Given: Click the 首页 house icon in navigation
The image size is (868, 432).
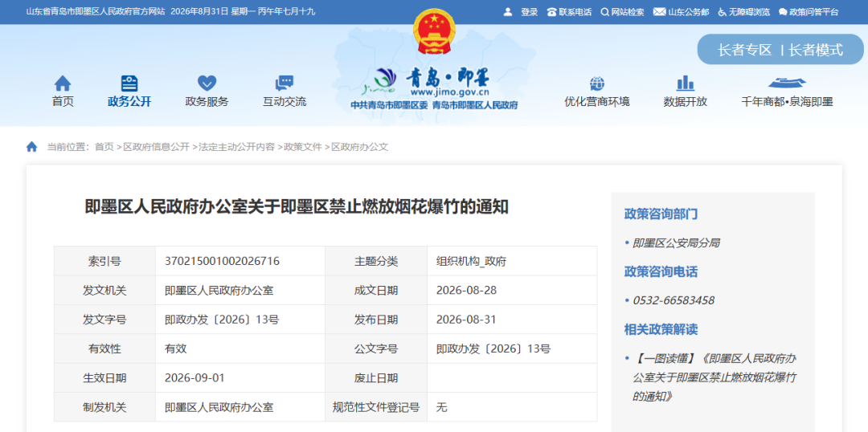Looking at the screenshot, I should [63, 84].
